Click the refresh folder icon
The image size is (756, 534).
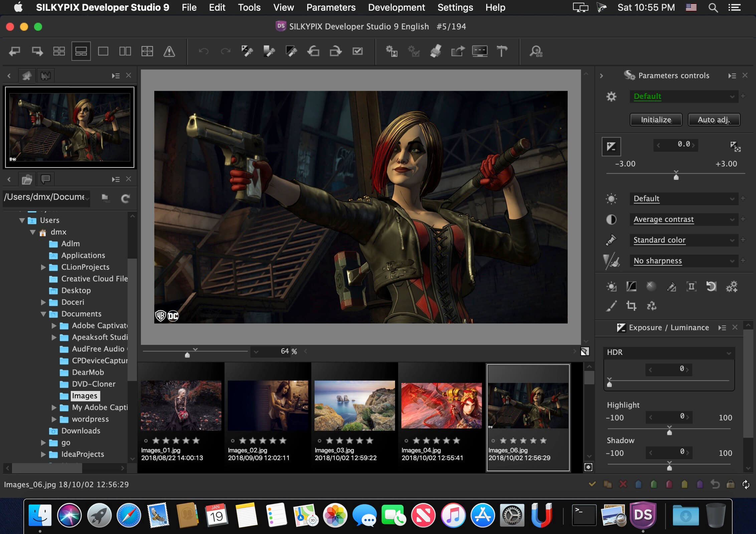(x=126, y=198)
